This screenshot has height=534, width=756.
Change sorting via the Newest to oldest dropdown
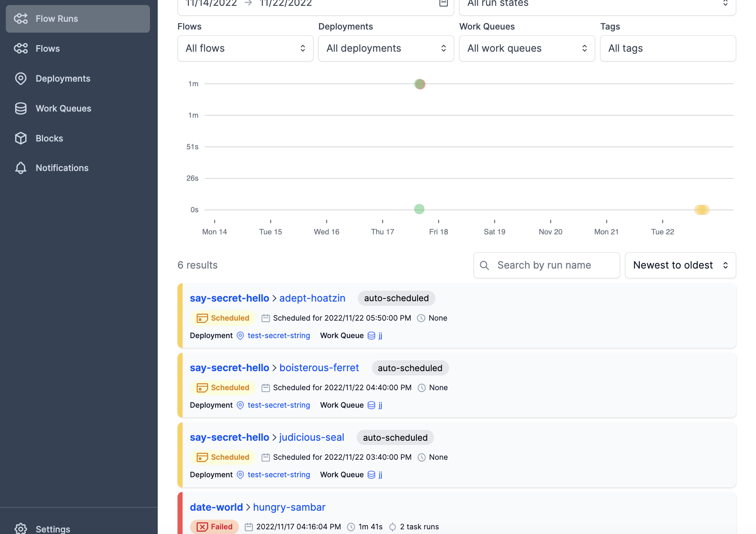[x=680, y=265]
